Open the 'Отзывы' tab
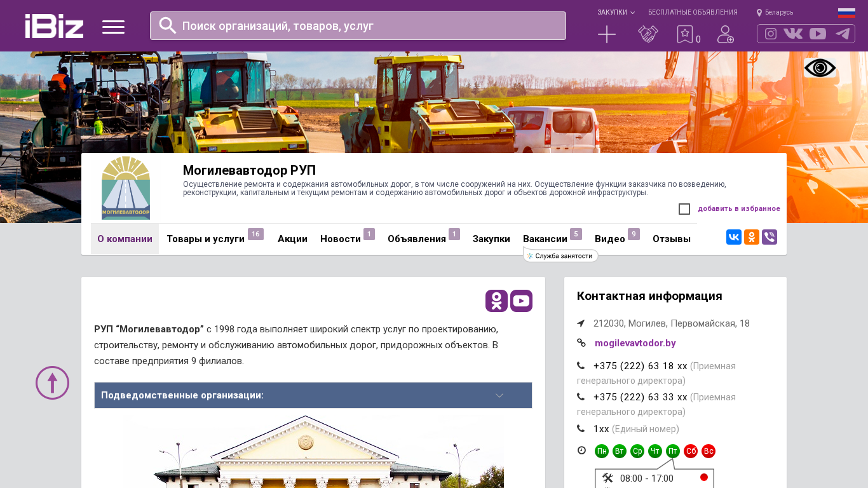Viewport: 868px width, 488px height. 672,239
